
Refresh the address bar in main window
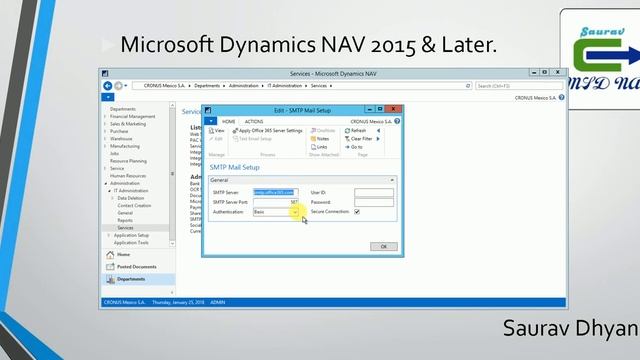[468, 86]
